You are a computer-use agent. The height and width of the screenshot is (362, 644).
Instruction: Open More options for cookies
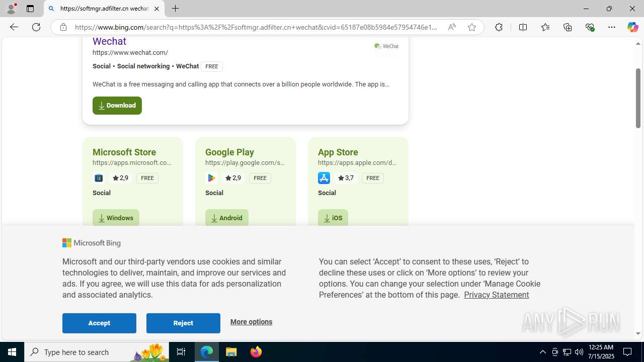coord(251,322)
